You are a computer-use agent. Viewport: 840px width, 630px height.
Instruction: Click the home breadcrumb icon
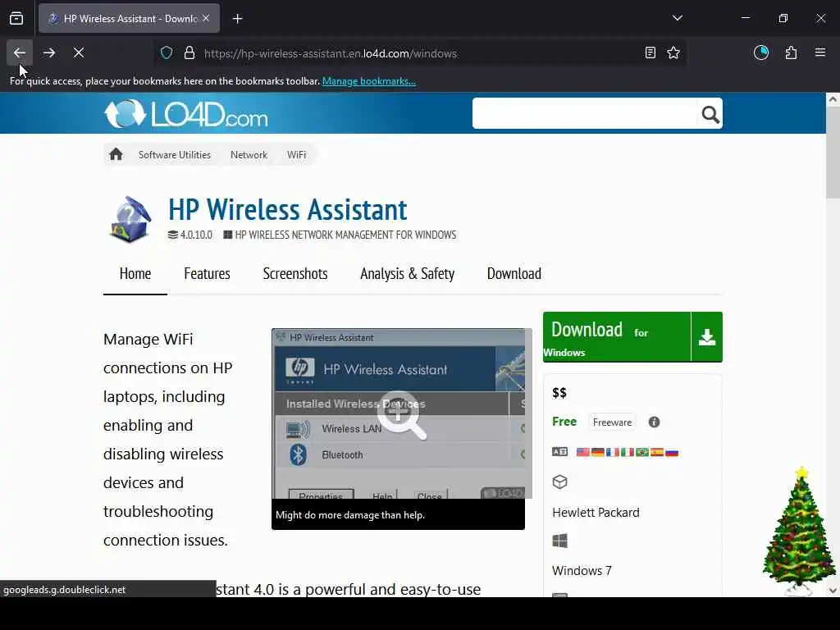pos(116,155)
